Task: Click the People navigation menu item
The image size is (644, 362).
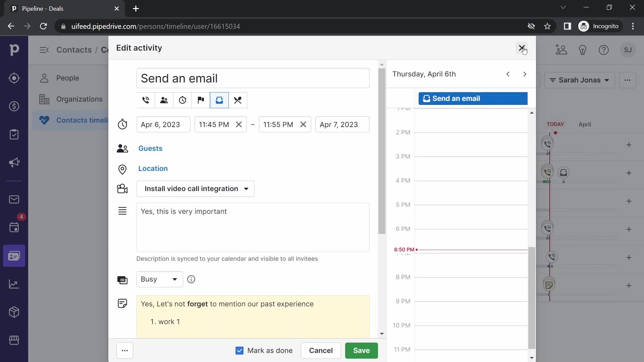Action: (x=68, y=78)
